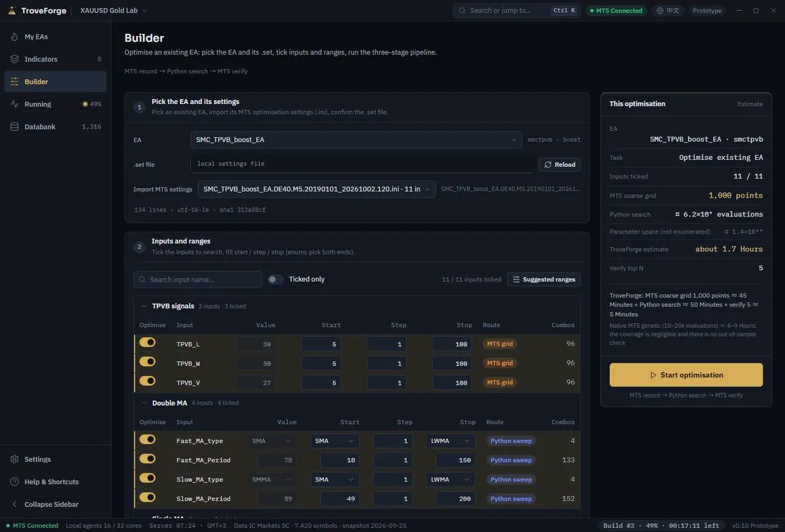Toggle optimise for TPVB_W
Screen dimensions: 785x532
coord(147,361)
